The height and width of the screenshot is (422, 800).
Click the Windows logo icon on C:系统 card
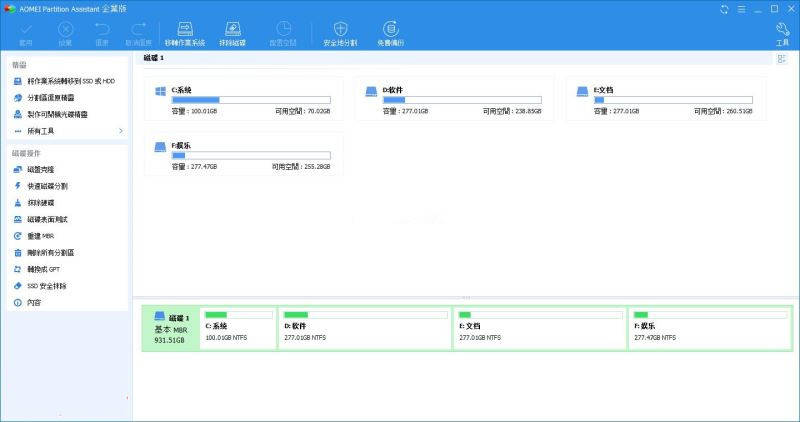[160, 91]
